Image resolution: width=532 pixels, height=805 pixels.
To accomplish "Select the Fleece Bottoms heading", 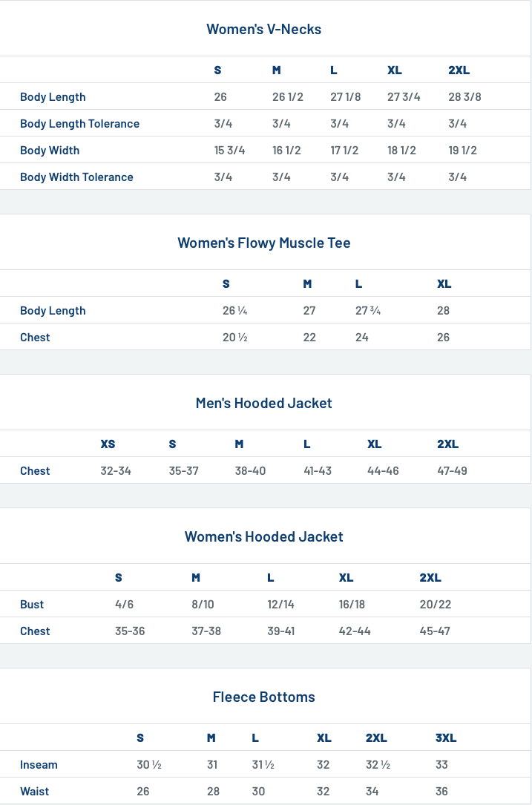I will point(264,697).
